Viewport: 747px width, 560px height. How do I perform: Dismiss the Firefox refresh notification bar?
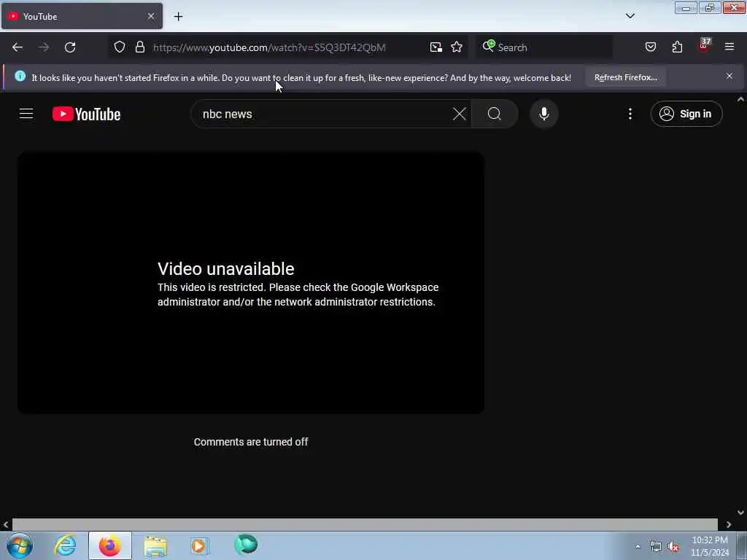click(729, 76)
